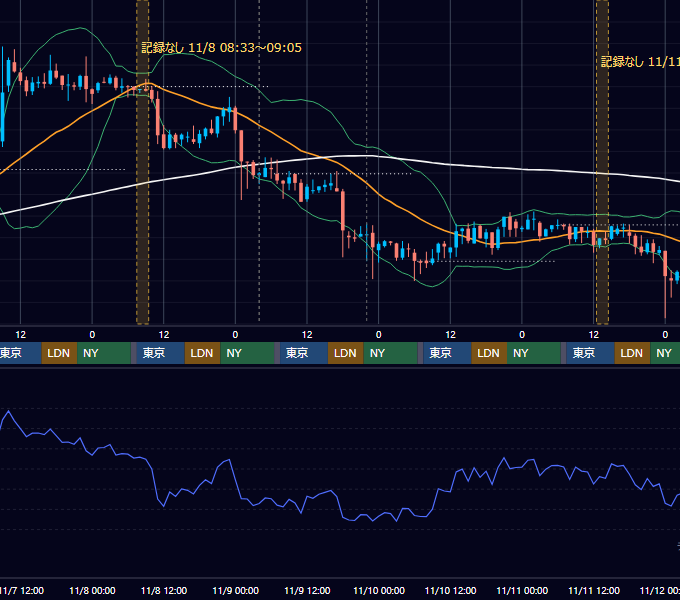Select the 11/7 NY session block
The image size is (680, 600).
point(104,353)
